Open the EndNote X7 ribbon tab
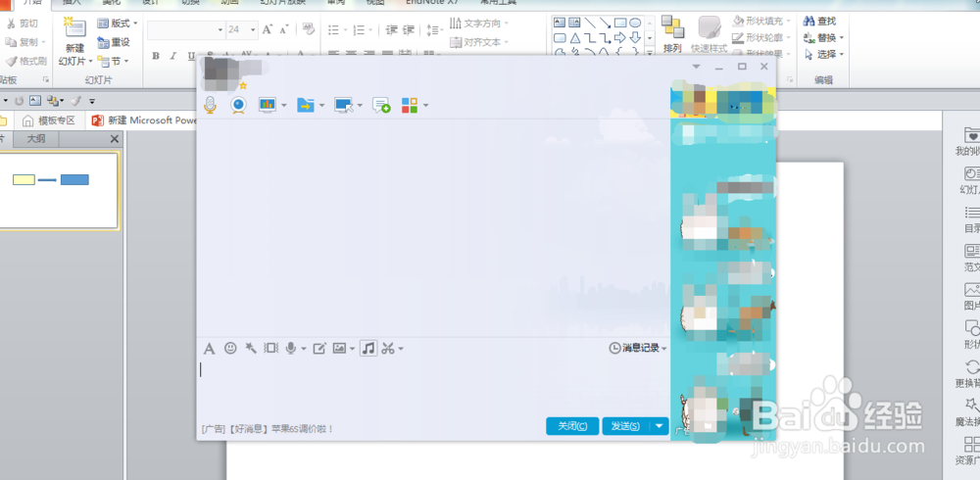This screenshot has height=480, width=980. pos(432,2)
